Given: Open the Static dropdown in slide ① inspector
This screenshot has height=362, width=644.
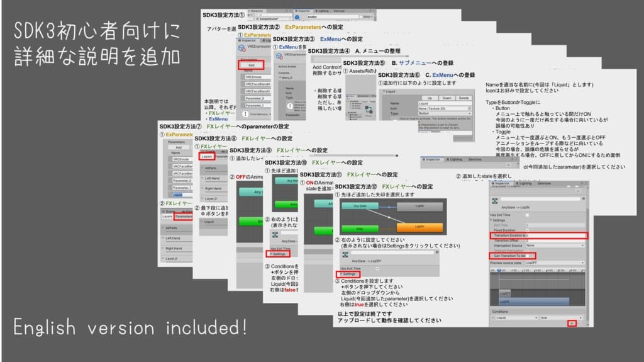Looking at the screenshot, I should click(x=367, y=17).
